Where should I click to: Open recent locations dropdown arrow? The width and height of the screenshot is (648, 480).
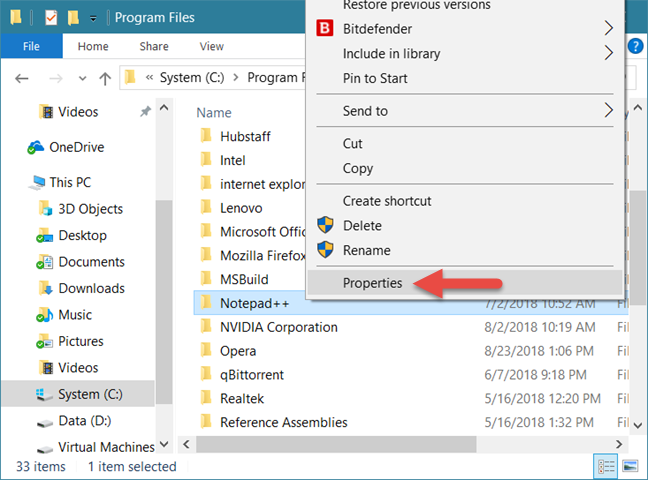pos(82,78)
